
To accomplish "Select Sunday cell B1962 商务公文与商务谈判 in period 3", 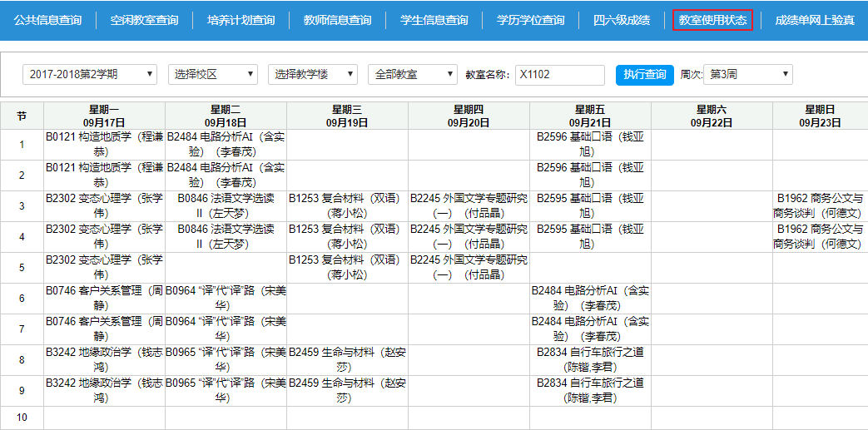I will (x=819, y=206).
